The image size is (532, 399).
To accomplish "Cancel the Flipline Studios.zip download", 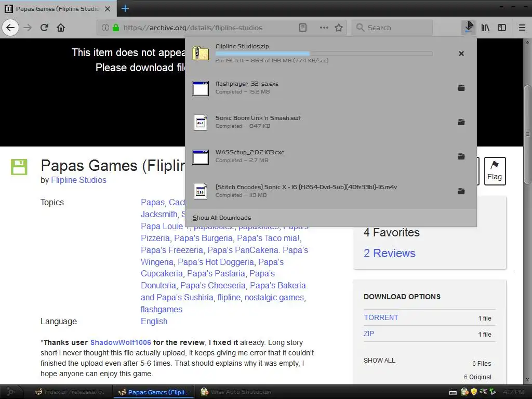I will pyautogui.click(x=461, y=54).
